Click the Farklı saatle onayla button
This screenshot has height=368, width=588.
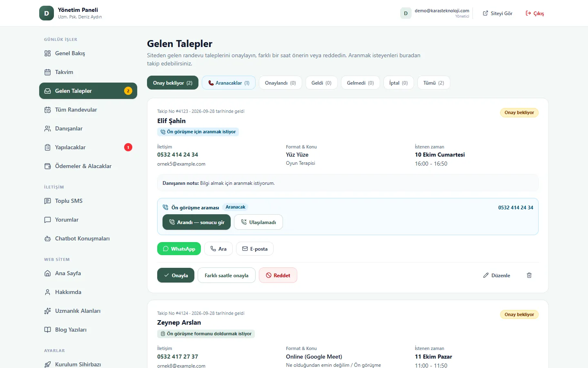[227, 275]
